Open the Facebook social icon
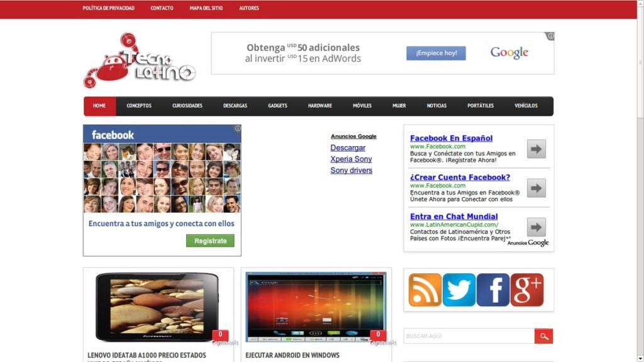The height and width of the screenshot is (362, 644). (x=493, y=290)
